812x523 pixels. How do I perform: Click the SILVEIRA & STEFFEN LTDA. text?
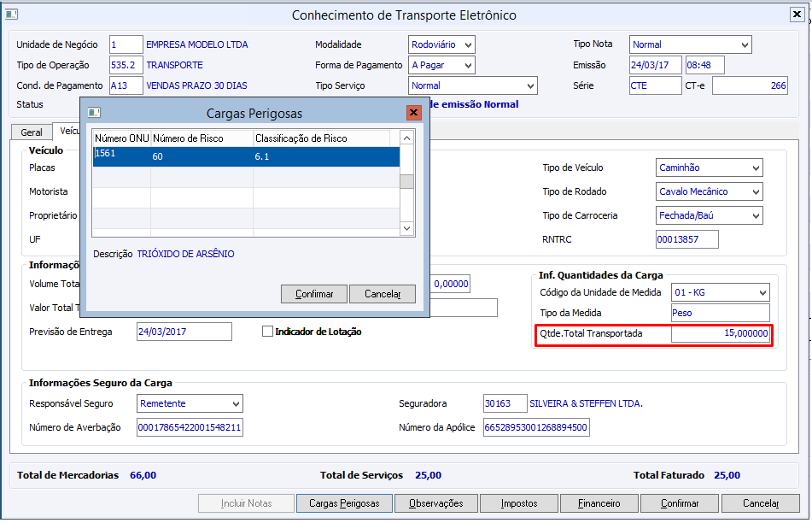[x=586, y=403]
